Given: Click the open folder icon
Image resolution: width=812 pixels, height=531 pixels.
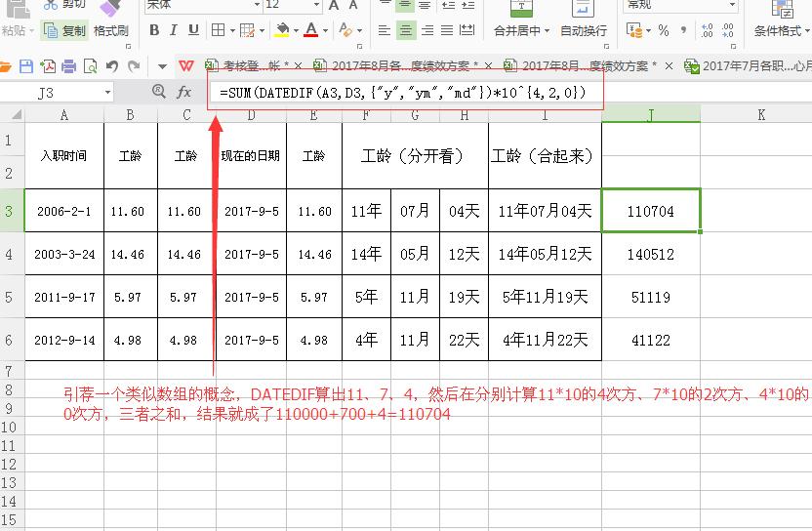Looking at the screenshot, I should [5, 66].
